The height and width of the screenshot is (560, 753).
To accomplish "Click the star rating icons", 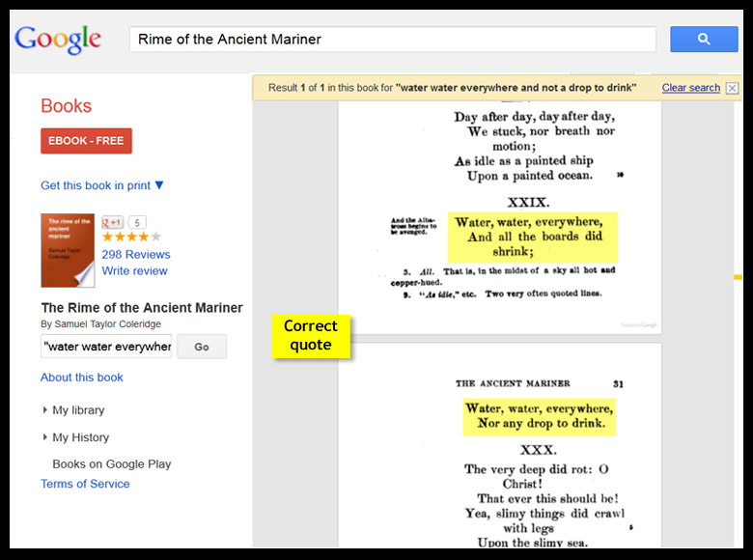I will point(131,238).
